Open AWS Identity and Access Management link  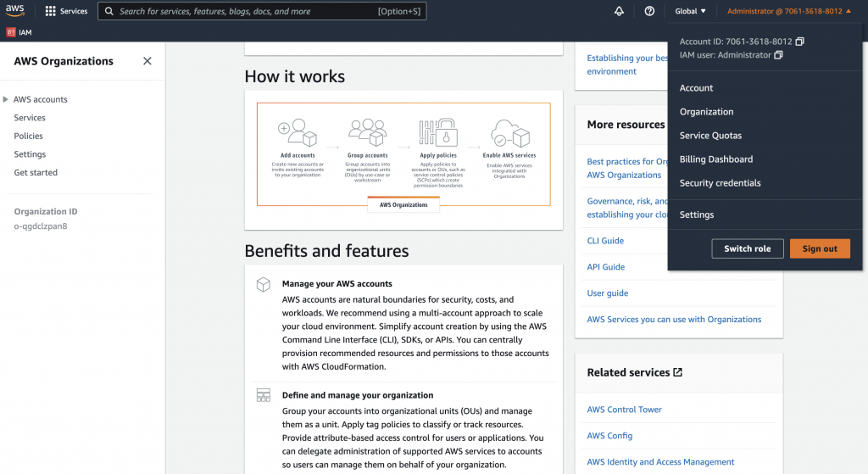tap(660, 462)
